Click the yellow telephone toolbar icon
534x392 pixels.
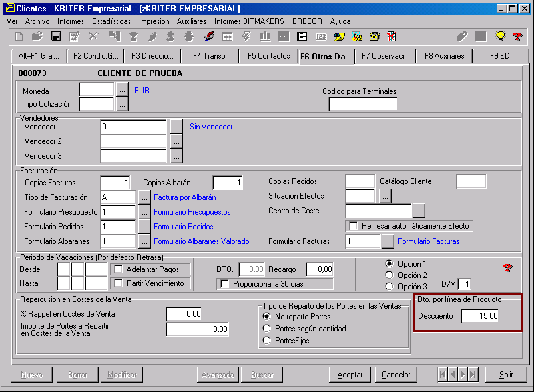coord(375,37)
